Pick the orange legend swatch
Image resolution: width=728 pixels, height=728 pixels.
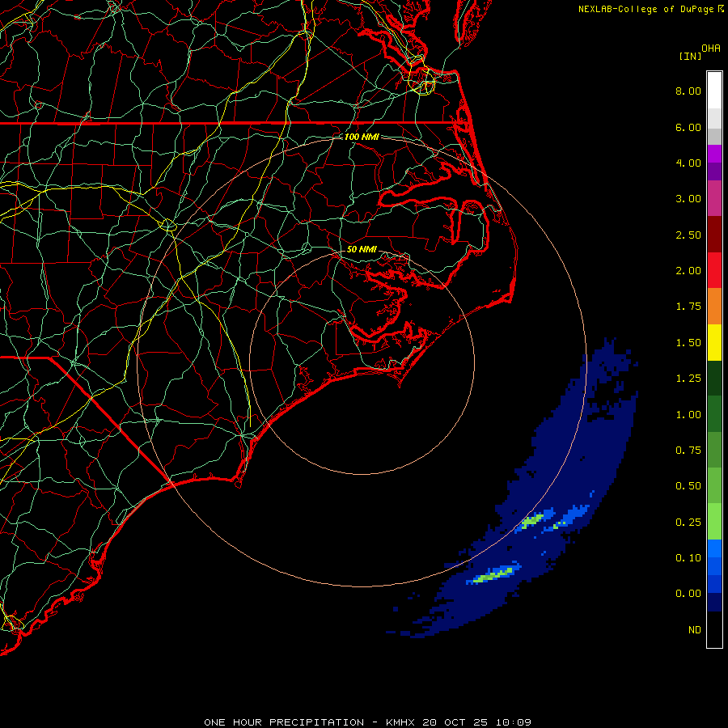pyautogui.click(x=714, y=307)
